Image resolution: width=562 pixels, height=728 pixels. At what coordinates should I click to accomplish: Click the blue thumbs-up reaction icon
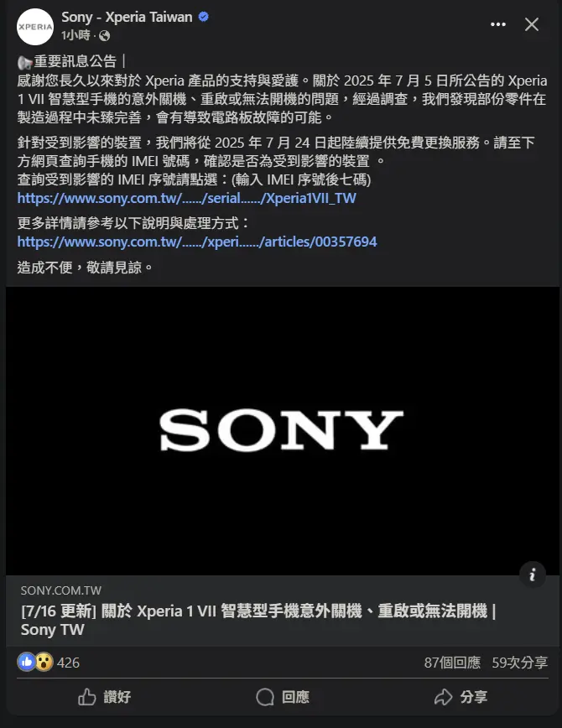click(x=27, y=662)
